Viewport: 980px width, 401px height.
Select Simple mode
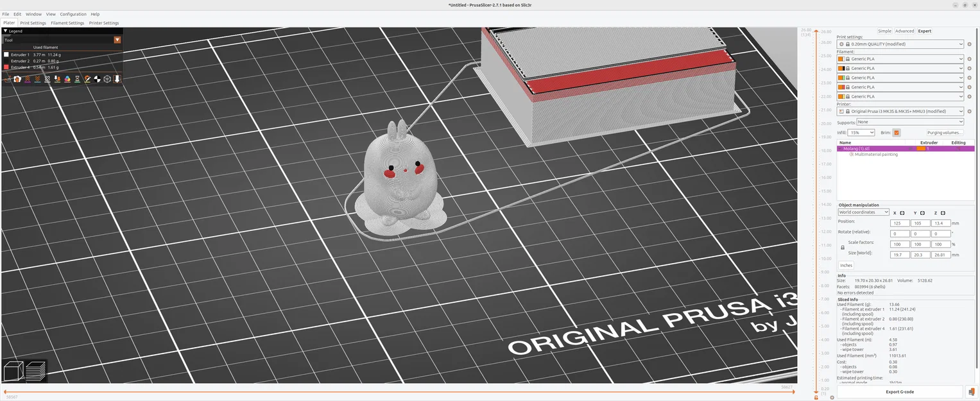(884, 31)
